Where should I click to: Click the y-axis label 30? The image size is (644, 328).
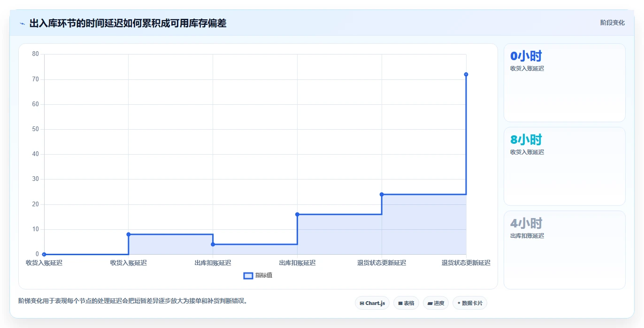(36, 179)
